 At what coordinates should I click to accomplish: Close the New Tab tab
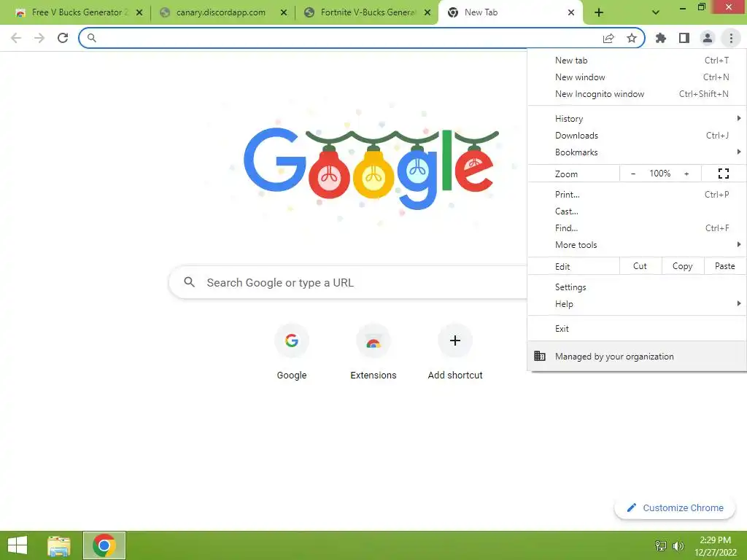coord(571,13)
